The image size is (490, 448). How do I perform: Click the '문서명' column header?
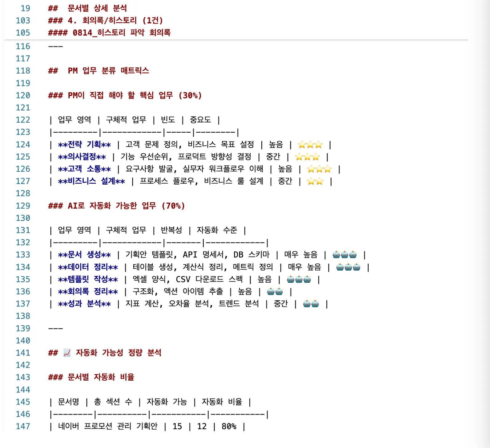[x=69, y=402]
